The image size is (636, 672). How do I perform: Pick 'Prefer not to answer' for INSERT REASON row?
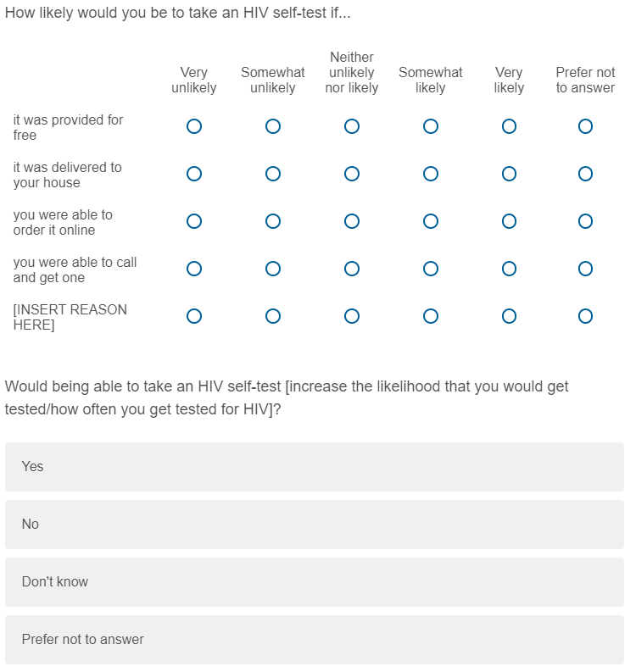[585, 316]
